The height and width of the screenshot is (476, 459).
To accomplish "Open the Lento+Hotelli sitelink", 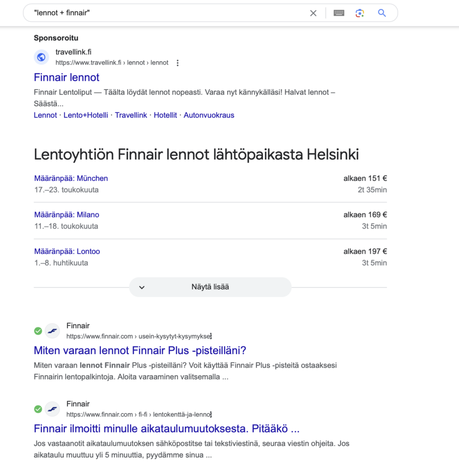I will coord(86,115).
